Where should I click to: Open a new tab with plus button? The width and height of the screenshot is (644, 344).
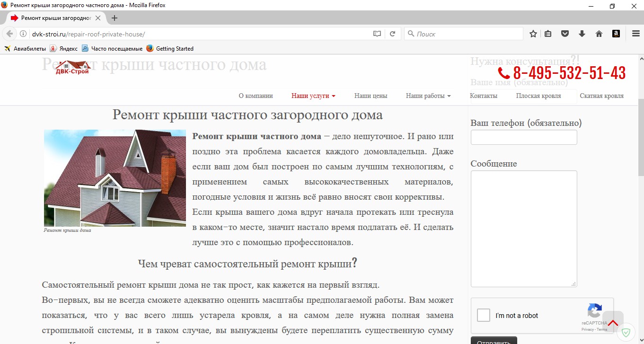(x=114, y=18)
